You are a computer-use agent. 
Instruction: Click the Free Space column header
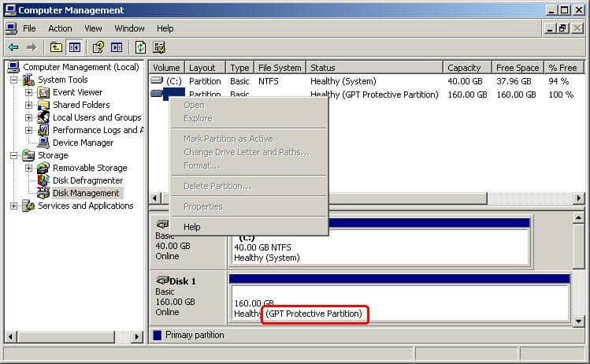[x=518, y=68]
